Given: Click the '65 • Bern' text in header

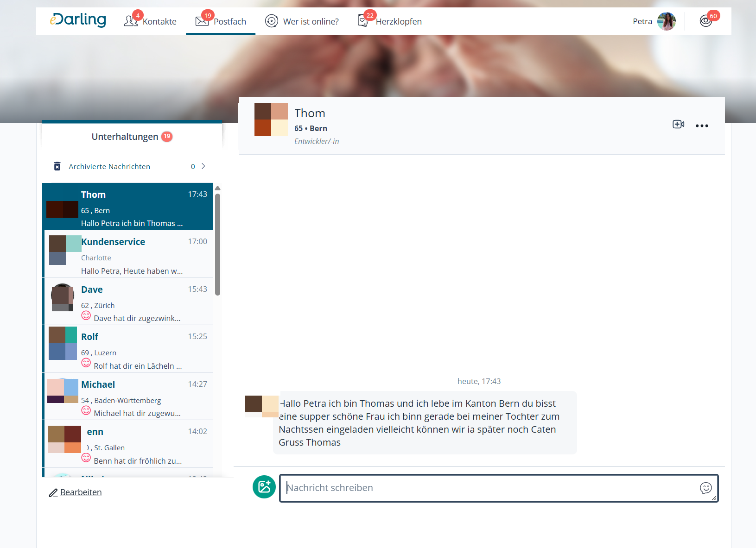Looking at the screenshot, I should coord(311,128).
